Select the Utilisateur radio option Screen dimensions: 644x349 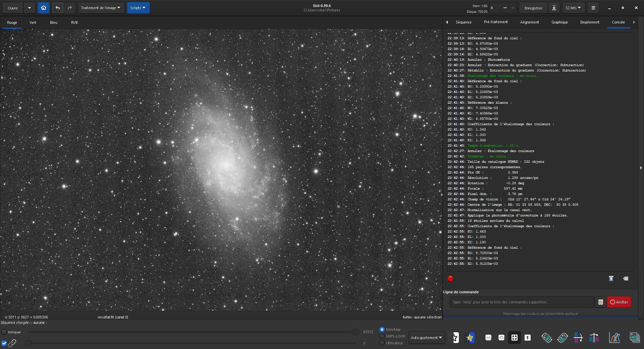pos(382,343)
